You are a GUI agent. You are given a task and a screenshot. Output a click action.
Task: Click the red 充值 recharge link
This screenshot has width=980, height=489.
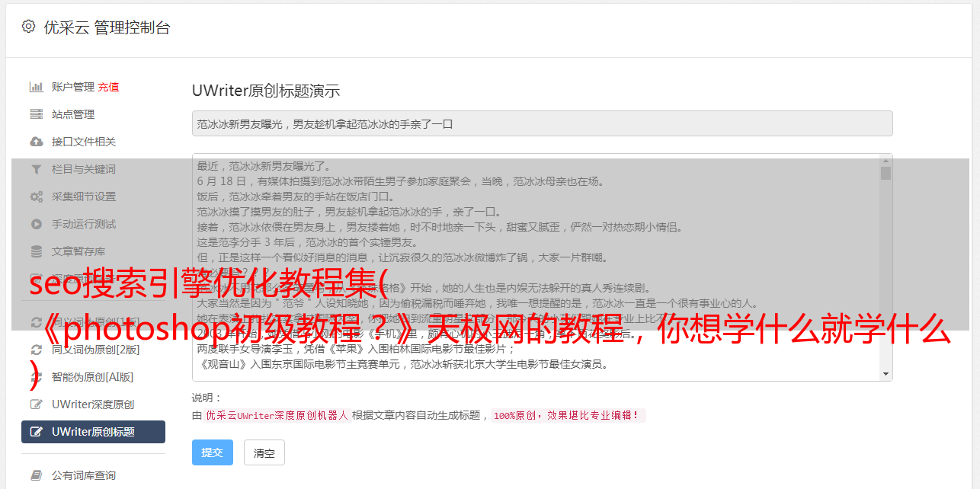point(108,87)
